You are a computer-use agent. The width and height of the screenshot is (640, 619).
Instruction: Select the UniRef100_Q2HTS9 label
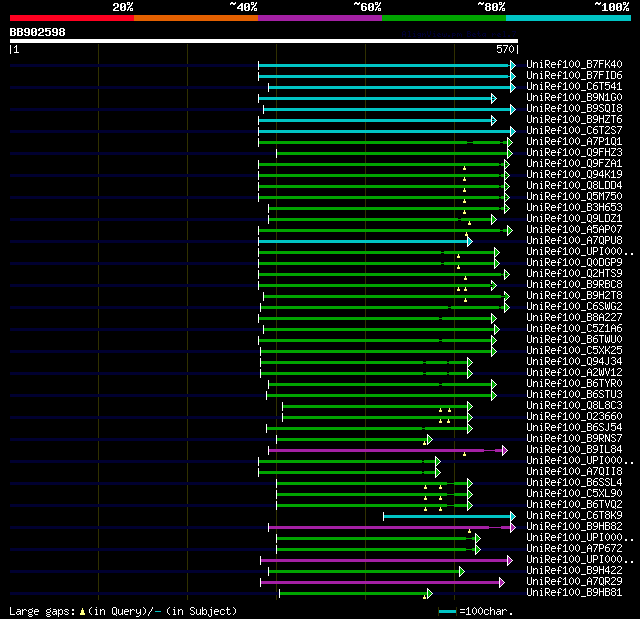pyautogui.click(x=574, y=274)
